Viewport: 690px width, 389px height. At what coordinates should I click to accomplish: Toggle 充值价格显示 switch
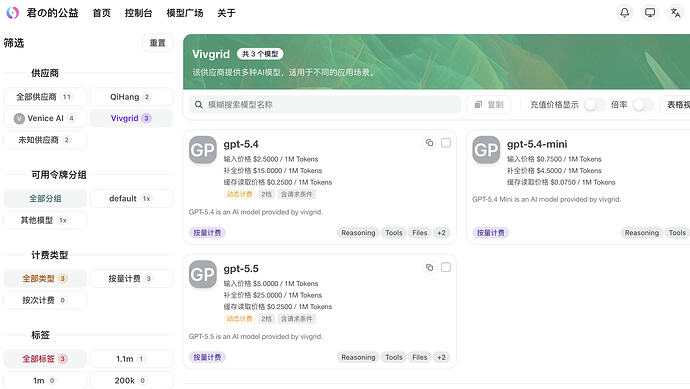coord(594,105)
